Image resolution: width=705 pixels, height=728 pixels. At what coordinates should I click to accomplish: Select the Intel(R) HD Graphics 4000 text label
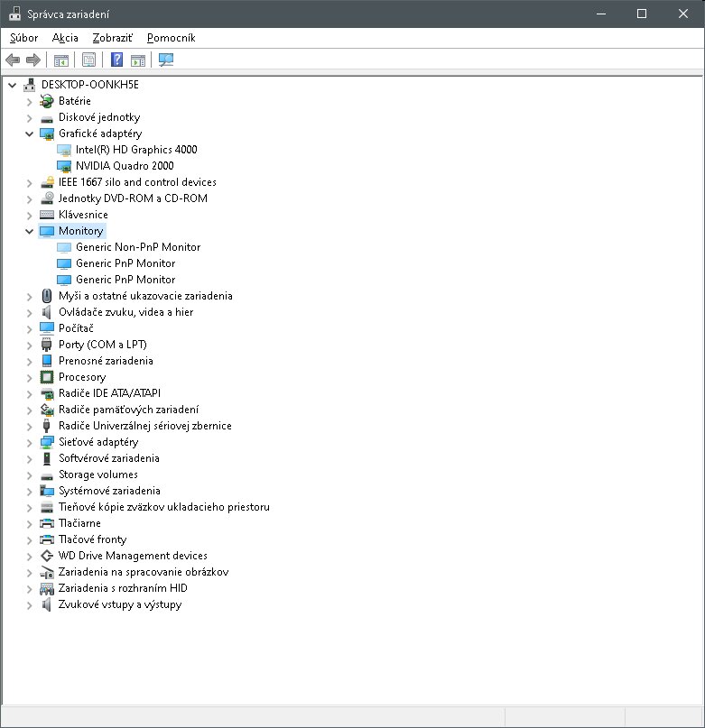[136, 150]
